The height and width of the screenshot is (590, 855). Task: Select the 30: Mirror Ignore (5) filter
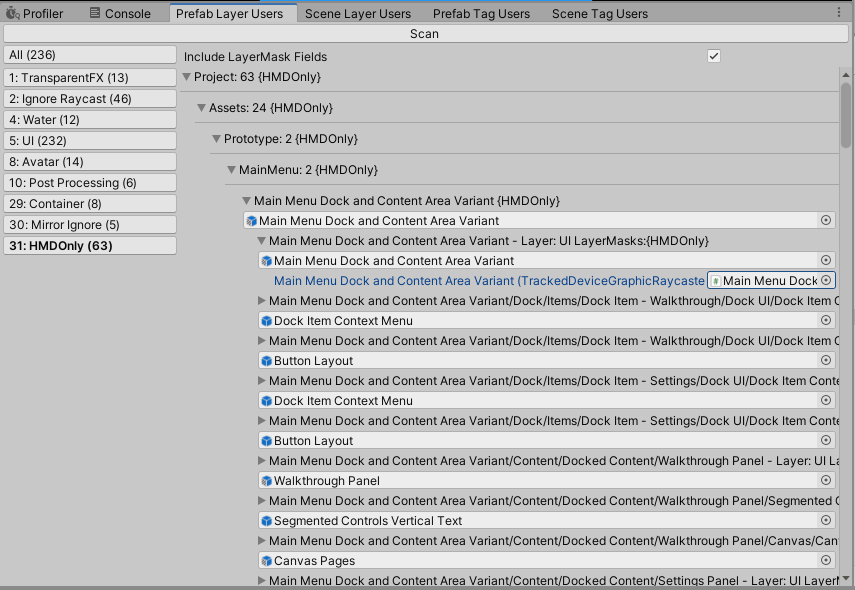pyautogui.click(x=90, y=225)
